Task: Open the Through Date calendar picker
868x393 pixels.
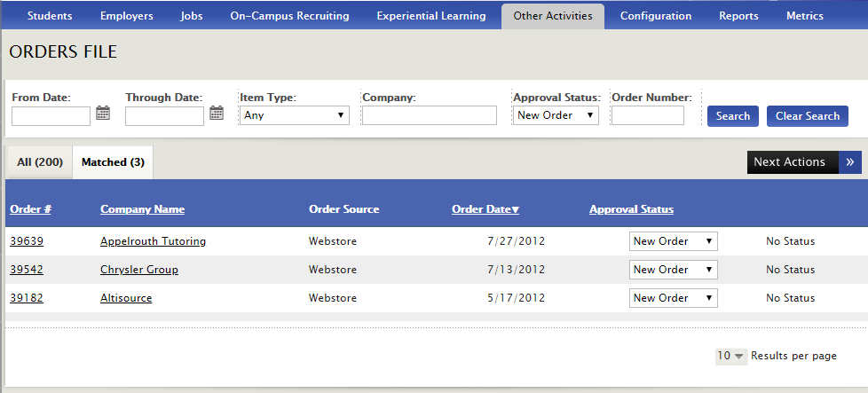Action: tap(217, 113)
